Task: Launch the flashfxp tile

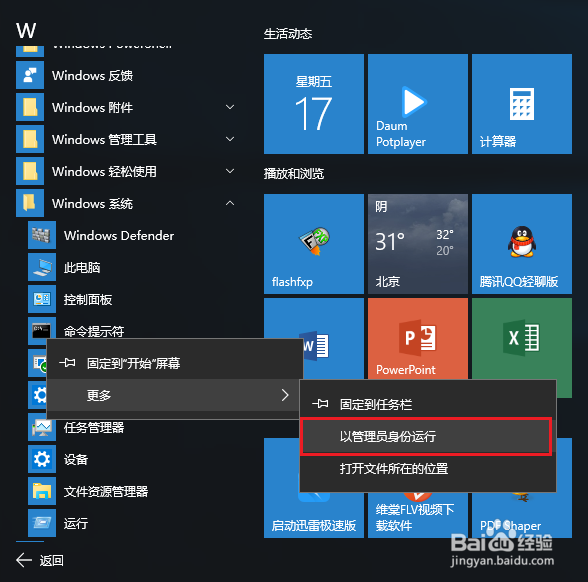Action: pos(314,244)
